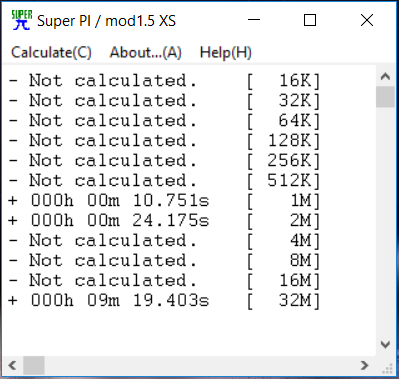Viewport: 399px width, 379px height.
Task: Select the 32M result line 09m 19.403s
Action: [164, 301]
